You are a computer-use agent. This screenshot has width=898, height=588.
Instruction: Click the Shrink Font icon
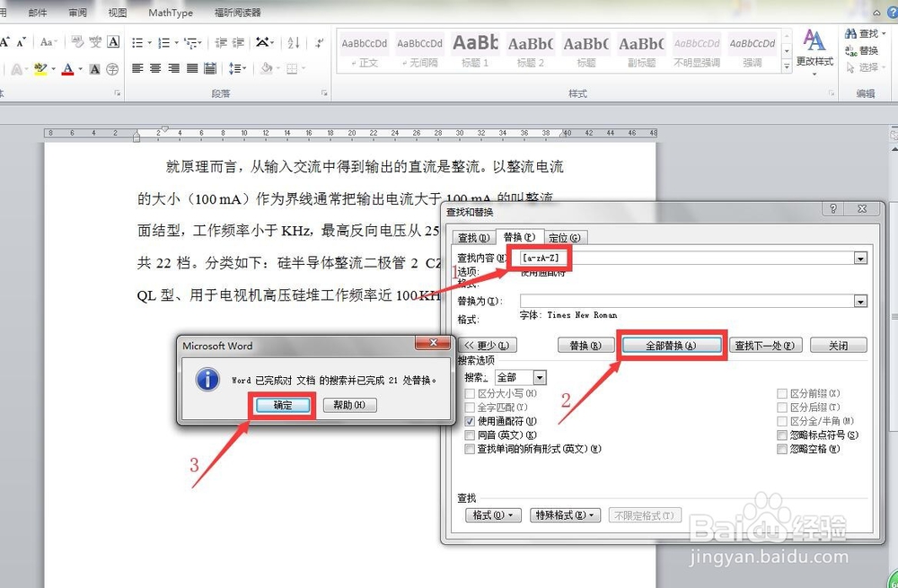pos(22,42)
